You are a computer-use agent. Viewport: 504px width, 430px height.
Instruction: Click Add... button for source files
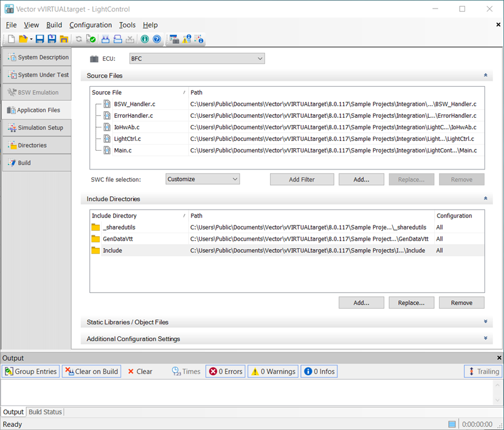[361, 180]
